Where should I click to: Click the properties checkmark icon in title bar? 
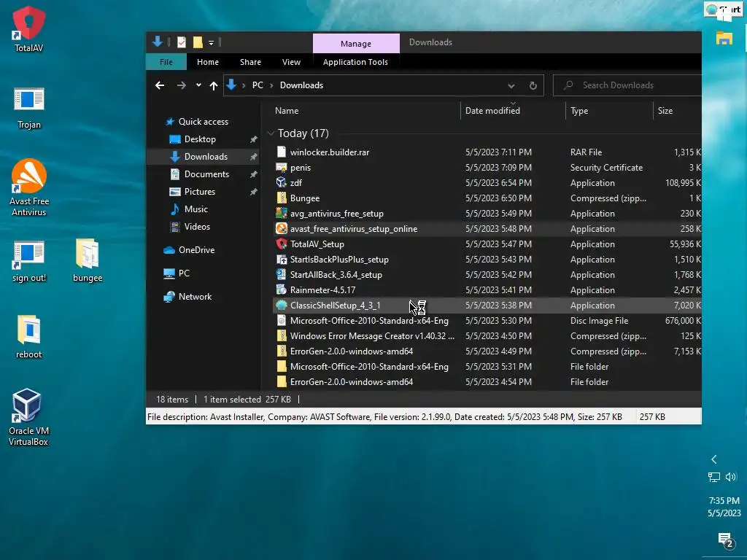[x=182, y=42]
